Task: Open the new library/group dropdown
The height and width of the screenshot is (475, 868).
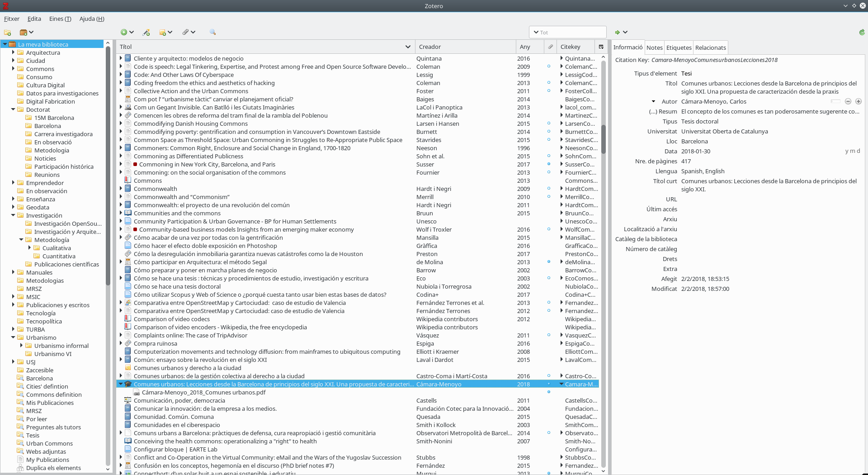Action: pos(27,32)
